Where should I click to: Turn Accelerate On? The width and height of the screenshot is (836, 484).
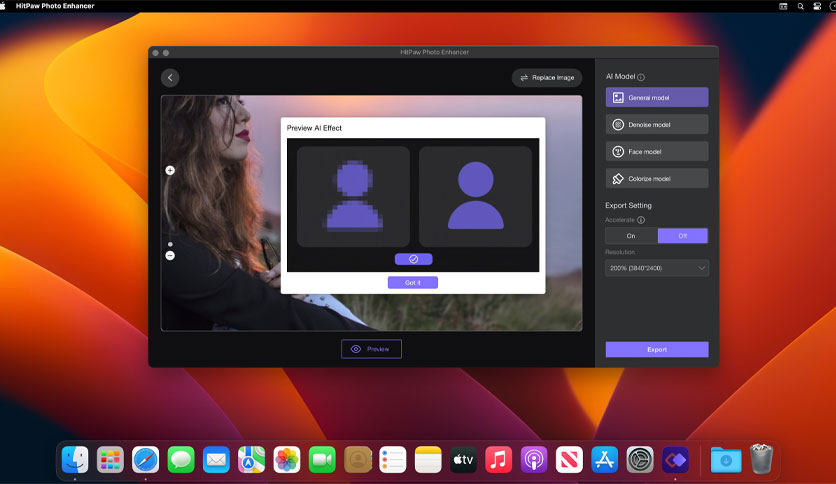631,236
